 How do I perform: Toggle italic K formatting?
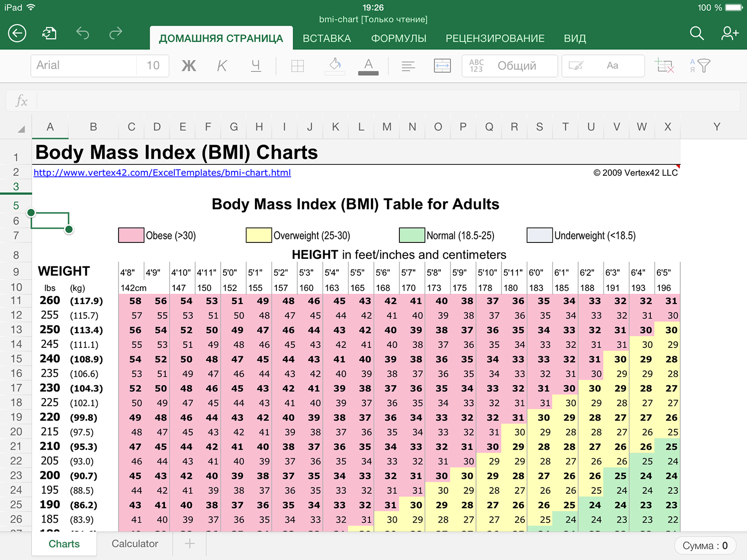(x=222, y=66)
